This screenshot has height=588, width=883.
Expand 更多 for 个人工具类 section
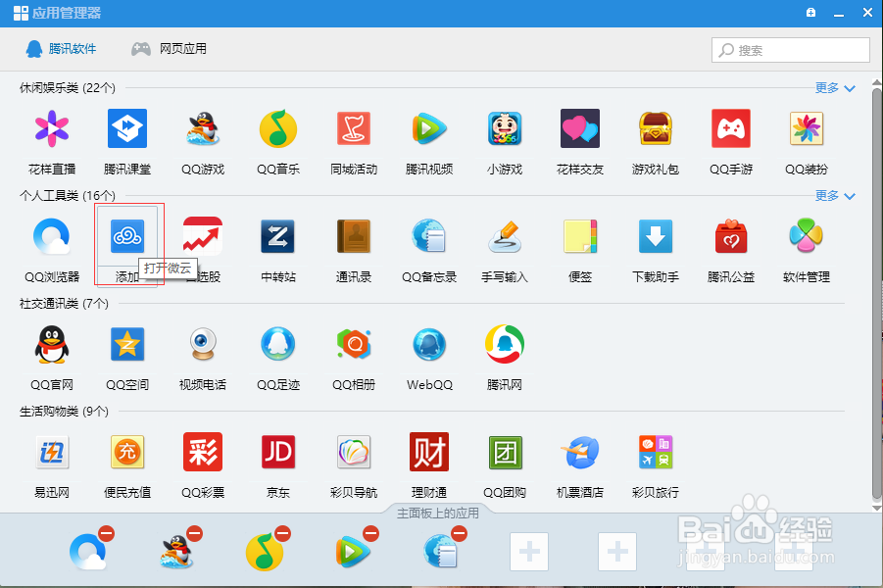pos(835,195)
